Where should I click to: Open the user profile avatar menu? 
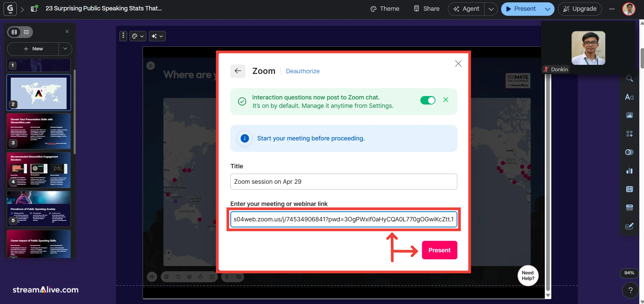pyautogui.click(x=629, y=9)
